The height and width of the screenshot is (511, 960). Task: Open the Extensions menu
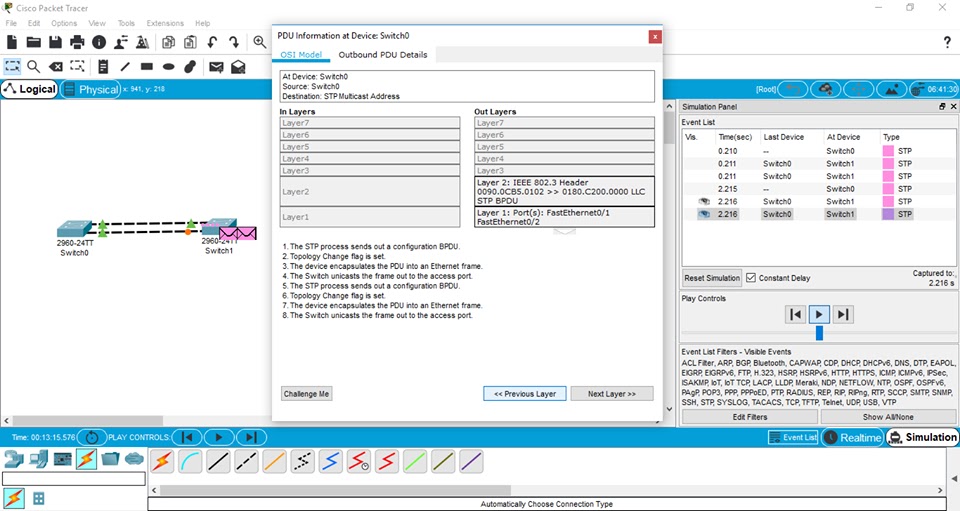165,23
